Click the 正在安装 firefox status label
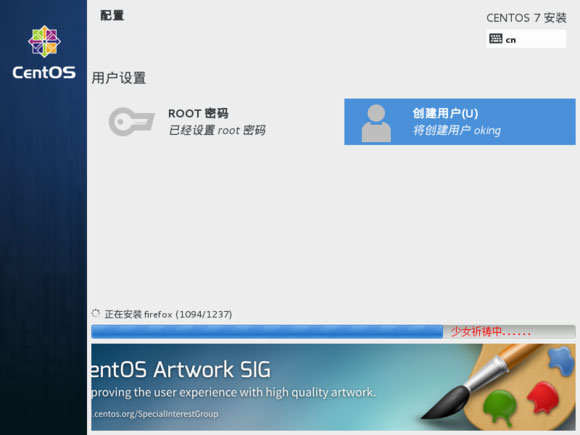 168,314
